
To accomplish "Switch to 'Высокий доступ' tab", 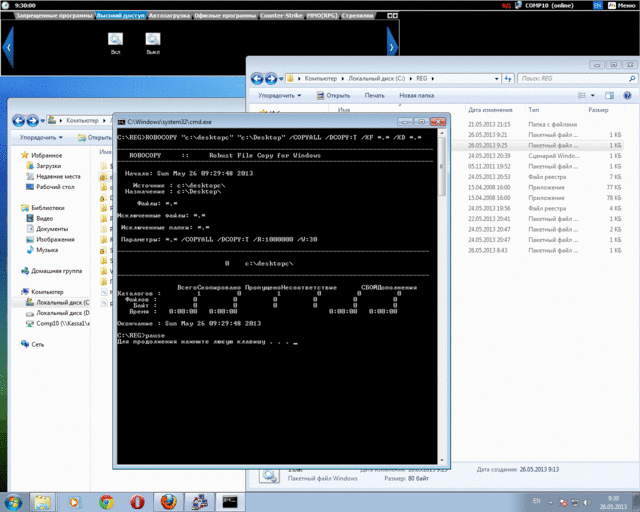I will (x=120, y=16).
